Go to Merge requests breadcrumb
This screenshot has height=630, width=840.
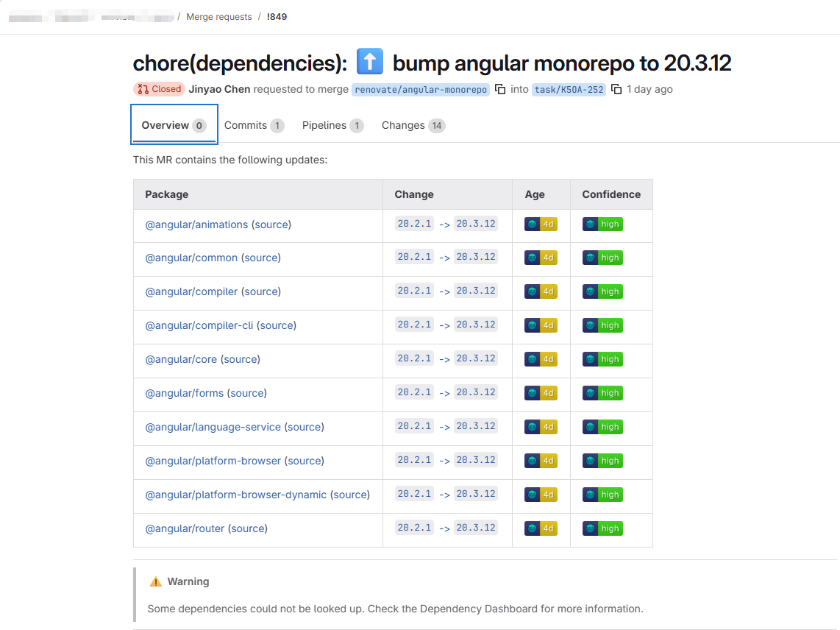218,17
